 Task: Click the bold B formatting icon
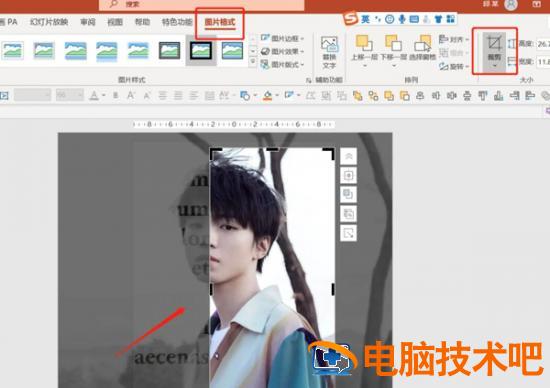(115, 95)
